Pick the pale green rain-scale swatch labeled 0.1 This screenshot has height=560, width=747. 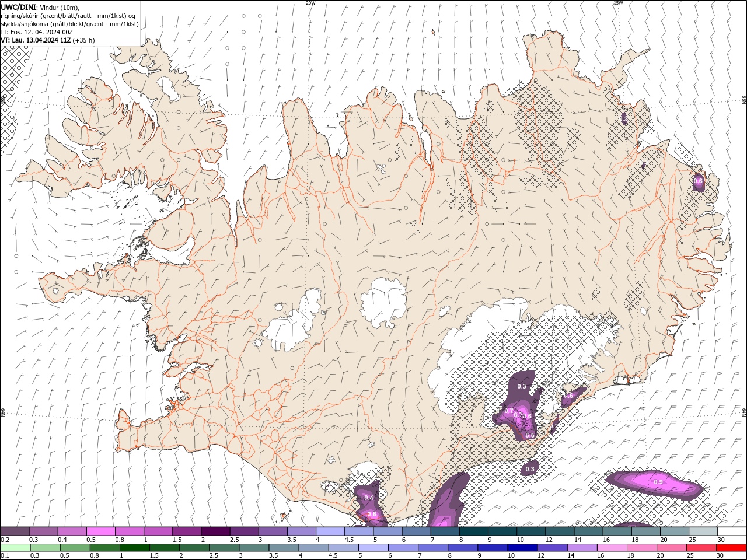[15, 548]
